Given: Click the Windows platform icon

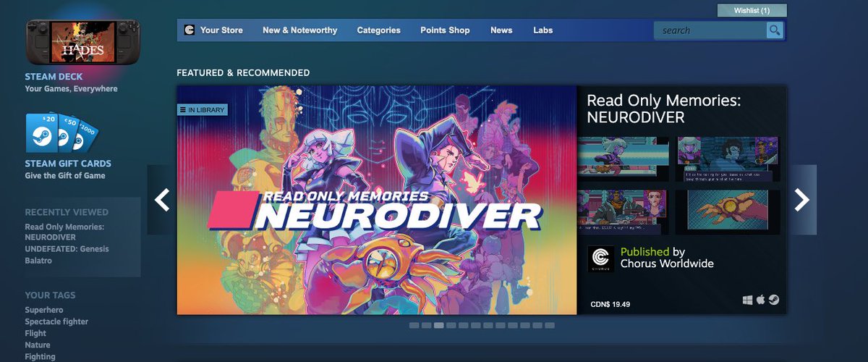Looking at the screenshot, I should click(747, 300).
